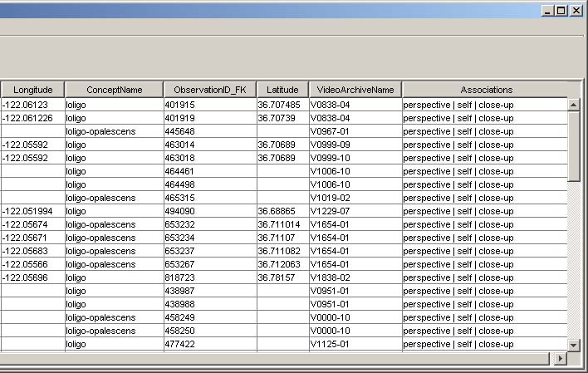The image size is (588, 373).
Task: Sort by the ConceptName column header
Action: click(x=114, y=90)
